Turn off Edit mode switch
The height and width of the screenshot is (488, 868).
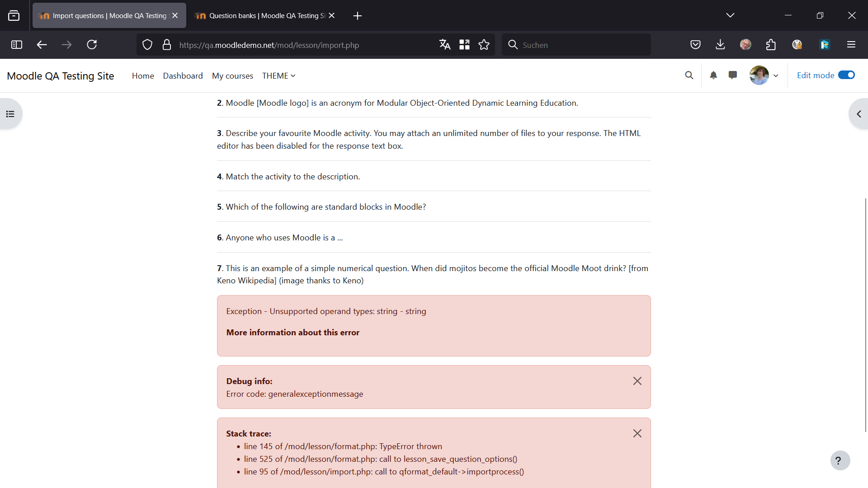tap(846, 75)
